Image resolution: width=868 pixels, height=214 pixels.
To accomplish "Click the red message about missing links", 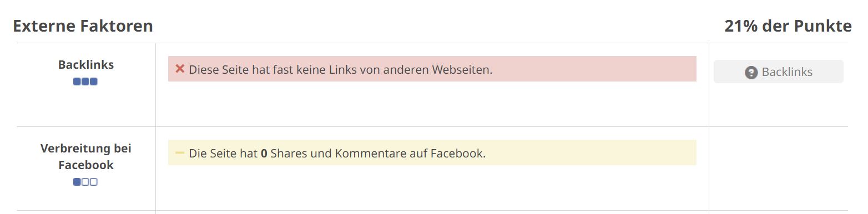I will 432,69.
